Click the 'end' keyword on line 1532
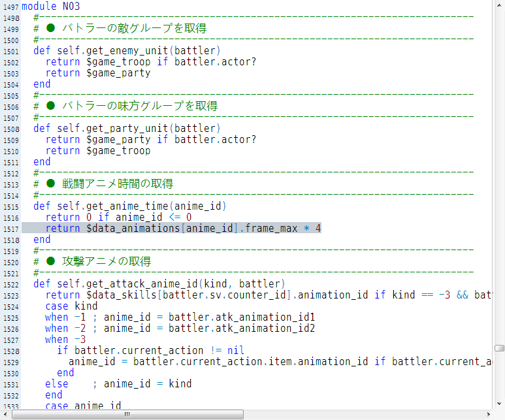 point(54,395)
